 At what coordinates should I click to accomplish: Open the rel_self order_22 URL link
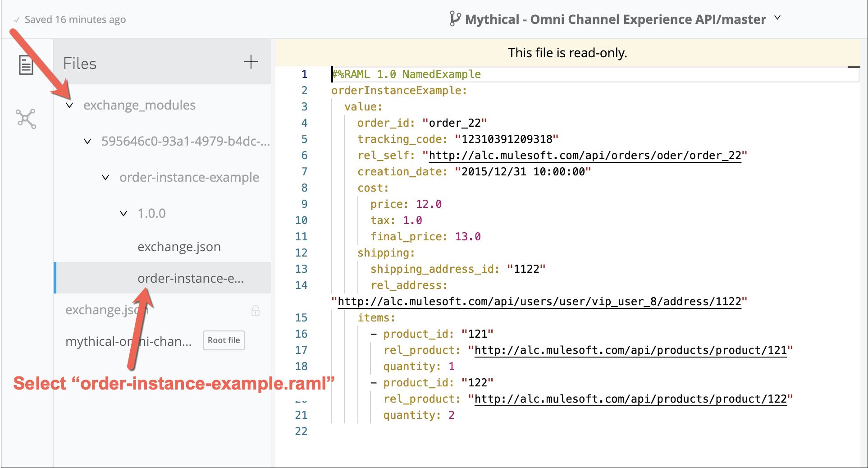pos(585,156)
